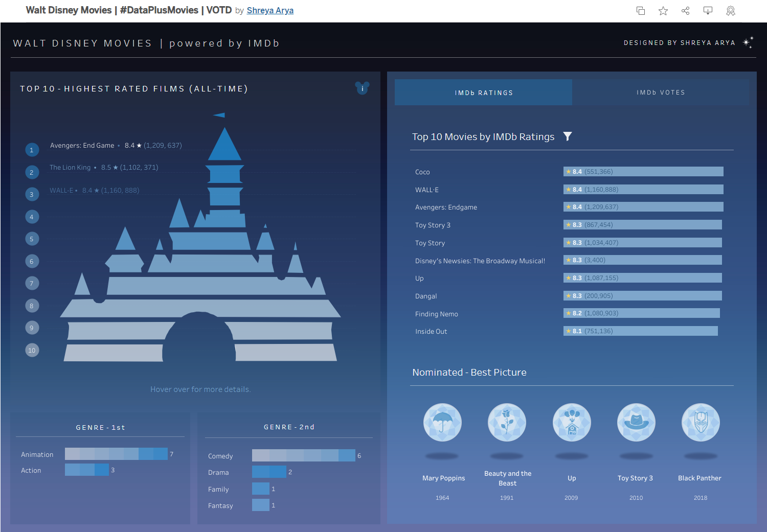Viewport: 767px width, 532px height.
Task: Click rank circle number 10
Action: click(x=32, y=350)
